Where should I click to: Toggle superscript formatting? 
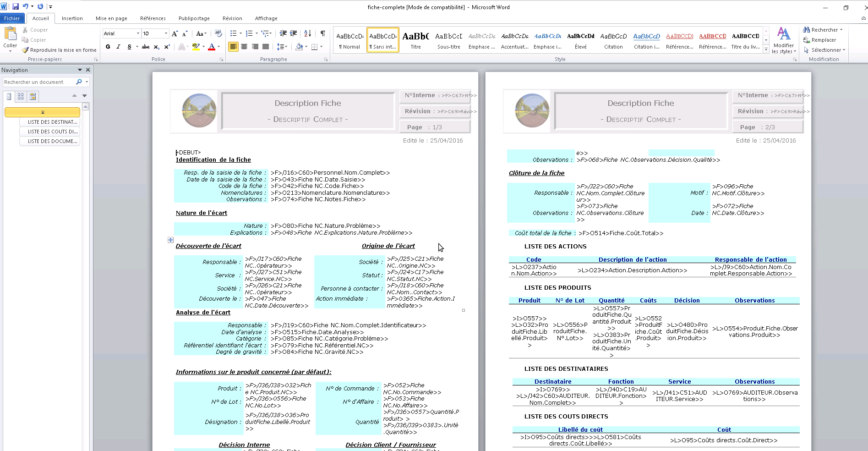167,47
